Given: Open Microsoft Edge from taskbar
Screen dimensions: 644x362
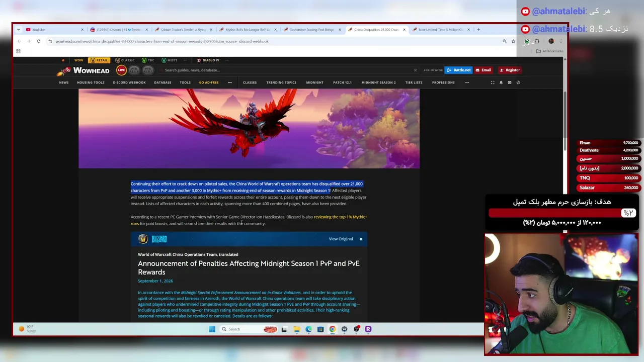Looking at the screenshot, I should [308, 329].
